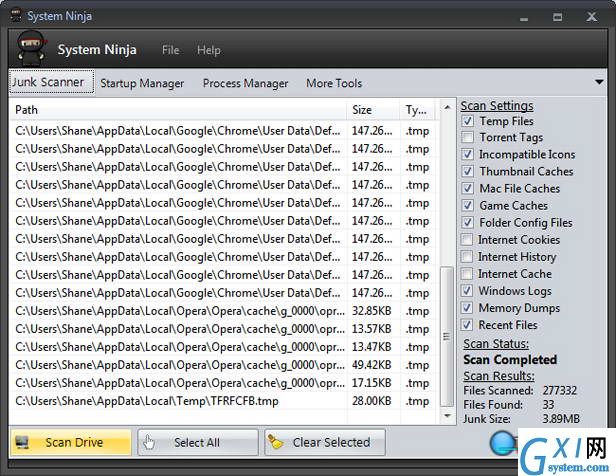Click the Scan Status heading
Image resolution: width=616 pixels, height=476 pixels.
click(x=496, y=344)
